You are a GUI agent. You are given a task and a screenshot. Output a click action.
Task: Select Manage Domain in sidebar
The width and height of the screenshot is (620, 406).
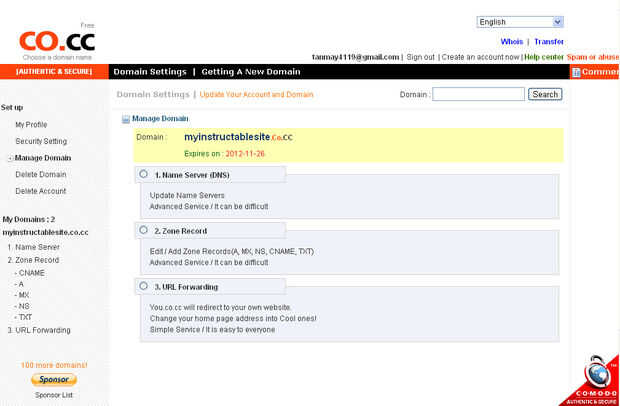coord(43,158)
